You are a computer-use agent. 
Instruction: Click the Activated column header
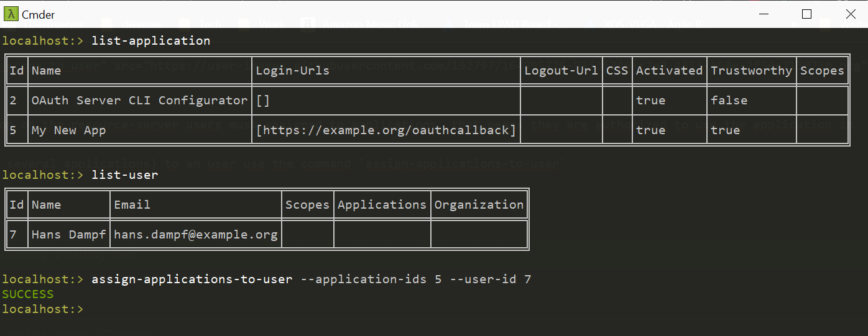pyautogui.click(x=669, y=71)
